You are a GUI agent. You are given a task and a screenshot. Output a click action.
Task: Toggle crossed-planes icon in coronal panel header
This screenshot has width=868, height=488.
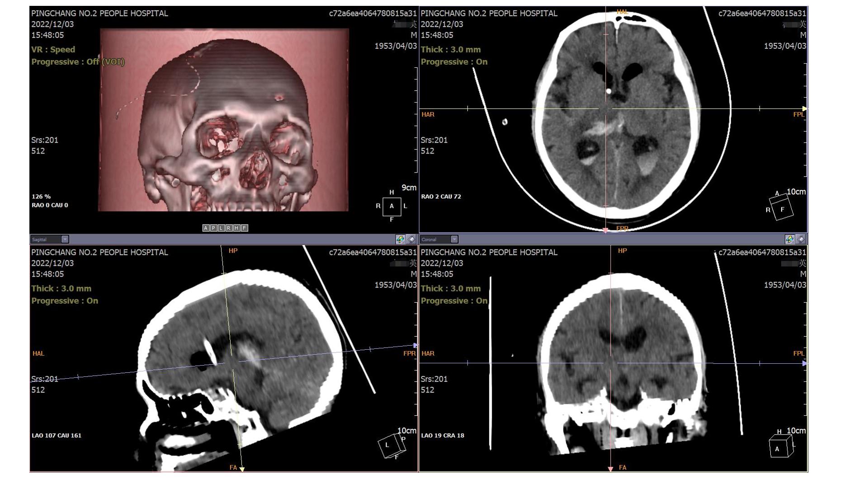click(x=789, y=239)
